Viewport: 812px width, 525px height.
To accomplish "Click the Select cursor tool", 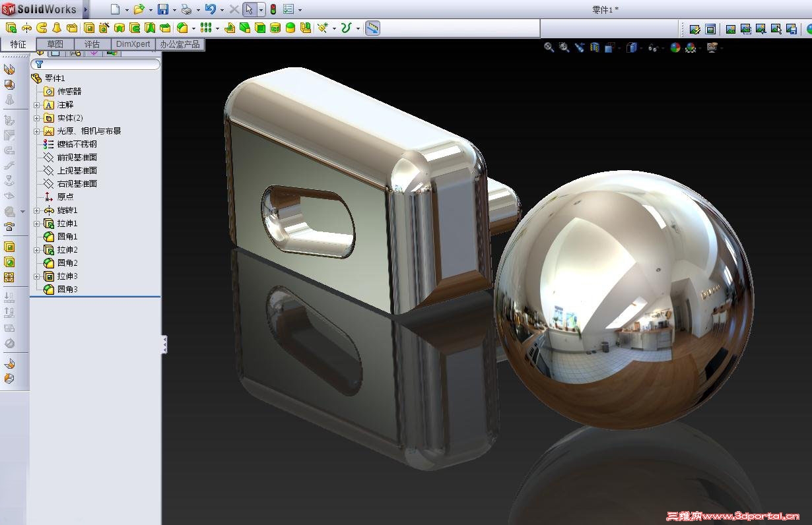I will coord(249,9).
